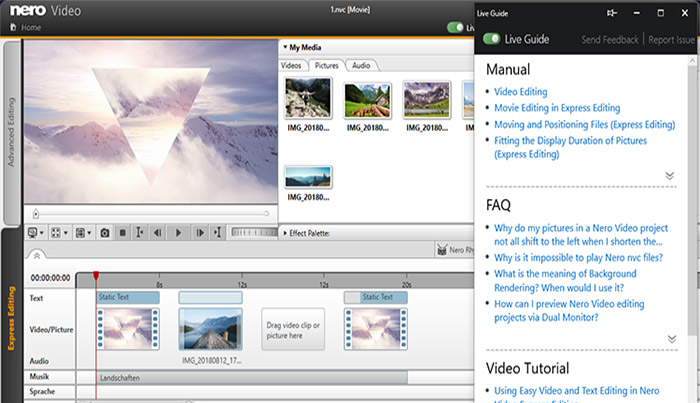Select the first Static Text clip on timeline
Image resolution: width=700 pixels, height=403 pixels.
pos(128,297)
